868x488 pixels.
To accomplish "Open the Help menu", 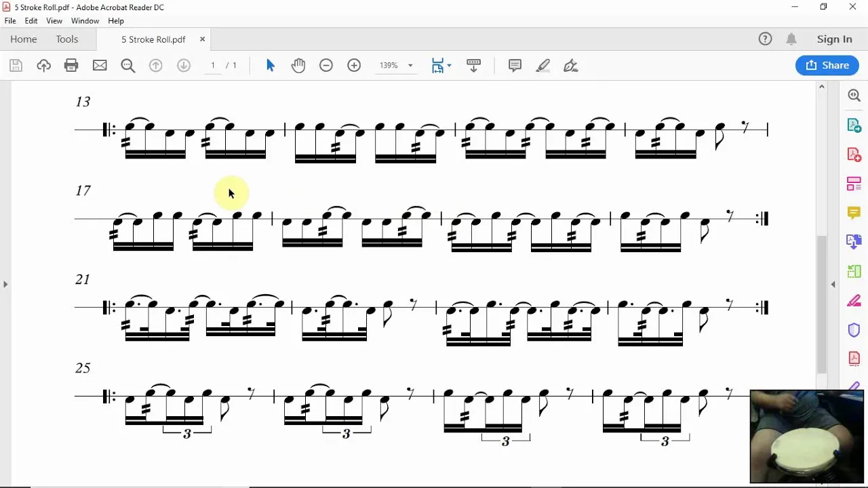I will pyautogui.click(x=116, y=21).
